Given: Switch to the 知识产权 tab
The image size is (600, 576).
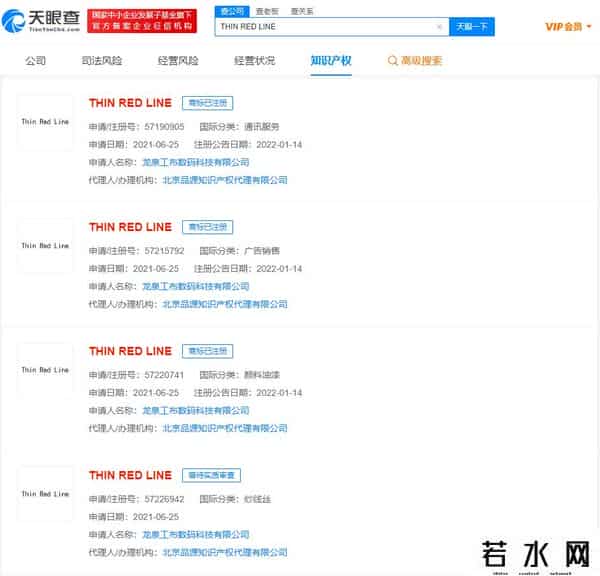Looking at the screenshot, I should (331, 60).
